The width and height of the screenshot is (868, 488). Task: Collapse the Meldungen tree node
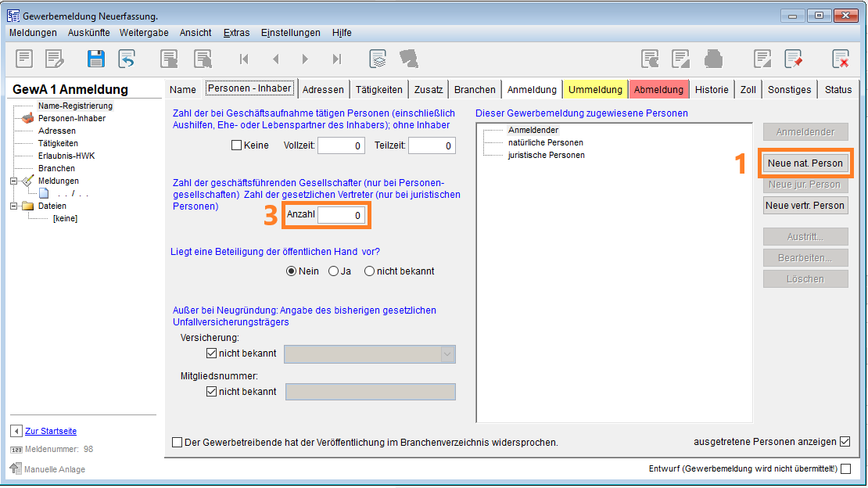click(15, 181)
